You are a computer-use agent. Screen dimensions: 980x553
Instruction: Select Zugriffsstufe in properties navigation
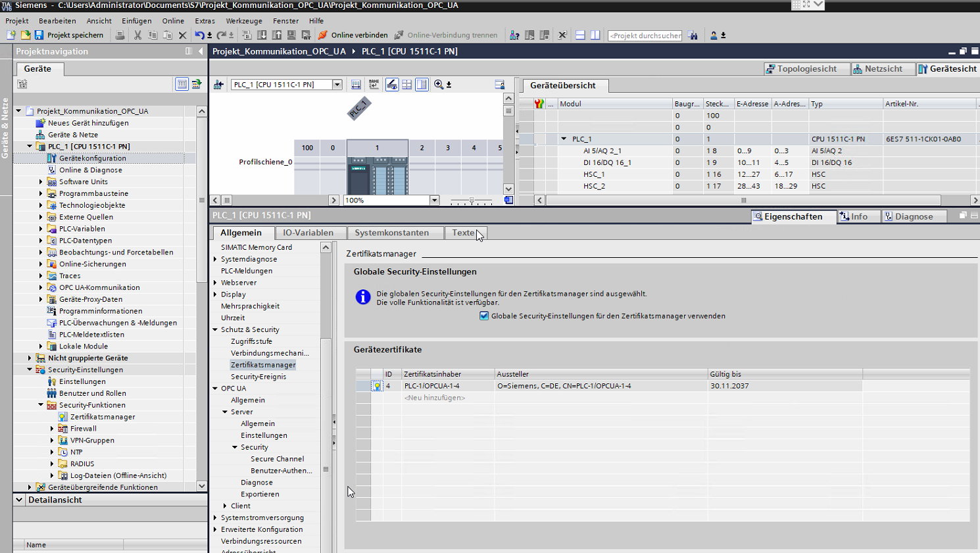click(x=251, y=341)
